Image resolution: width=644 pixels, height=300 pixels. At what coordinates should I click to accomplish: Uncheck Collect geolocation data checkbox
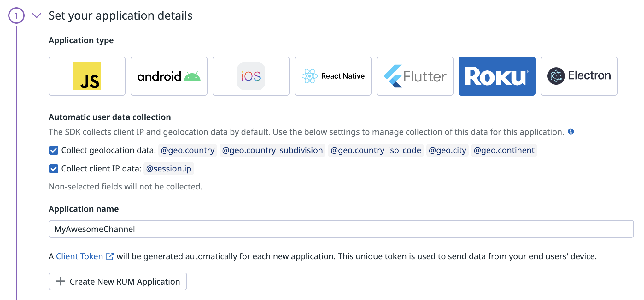(54, 150)
